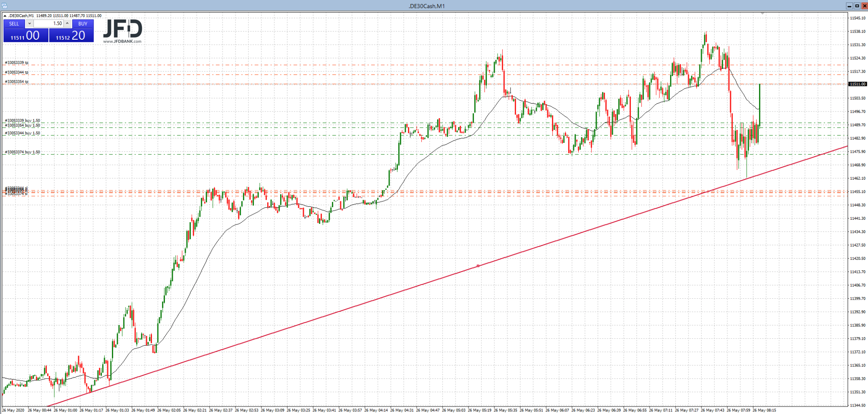Minimize the DE30Cash chart window

(x=849, y=5)
